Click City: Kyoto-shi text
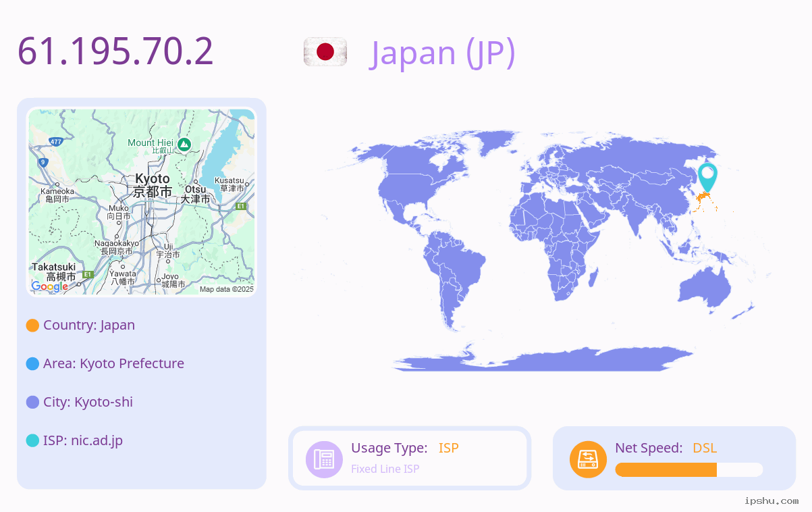The width and height of the screenshot is (812, 512). 88,402
